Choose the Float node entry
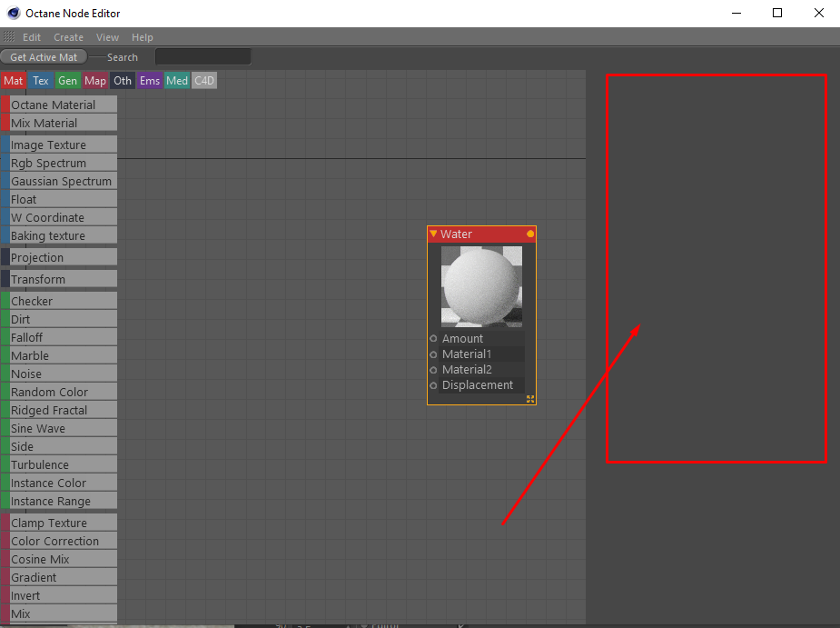840x628 pixels. tap(59, 200)
